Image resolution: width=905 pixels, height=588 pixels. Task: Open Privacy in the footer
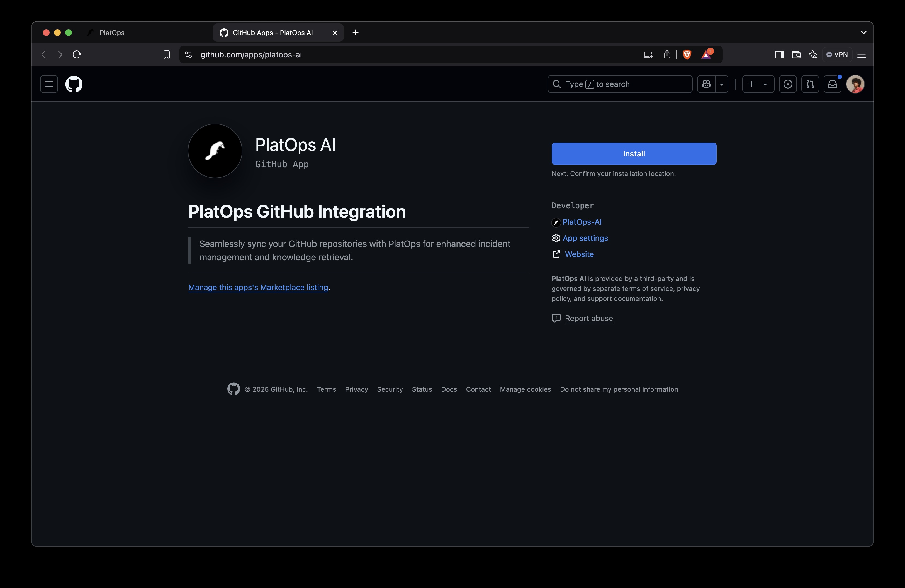click(x=356, y=389)
